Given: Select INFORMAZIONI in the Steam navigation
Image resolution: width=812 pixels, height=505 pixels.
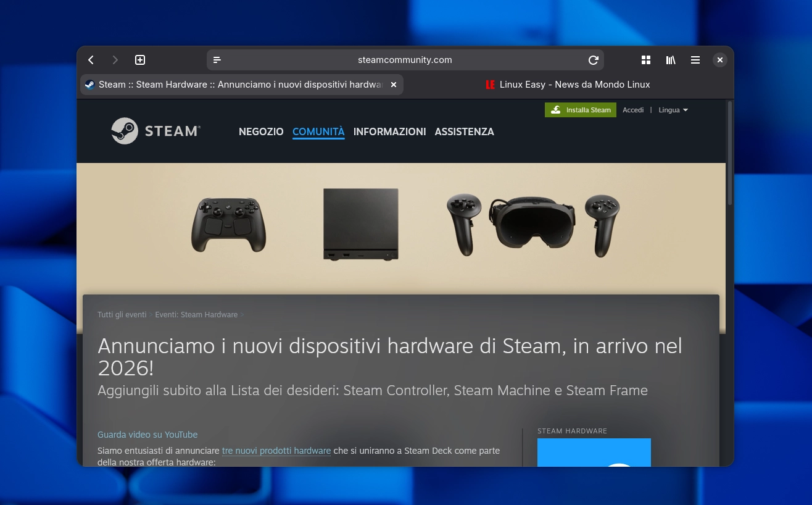Looking at the screenshot, I should tap(389, 131).
